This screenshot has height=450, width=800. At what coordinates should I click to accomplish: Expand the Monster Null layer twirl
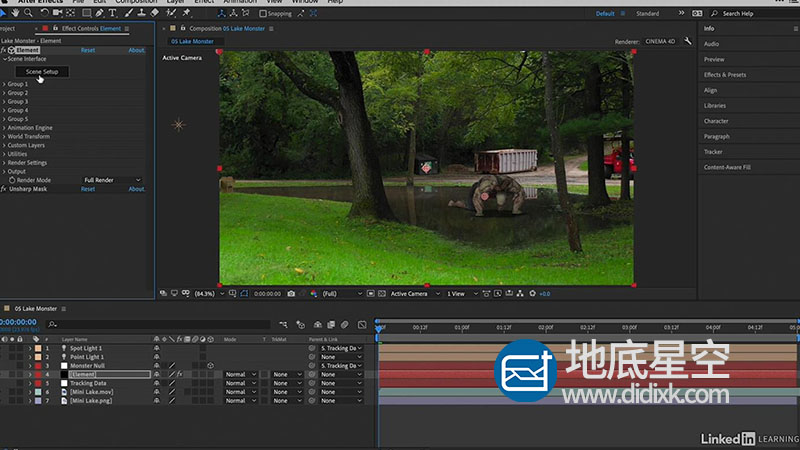(x=30, y=366)
